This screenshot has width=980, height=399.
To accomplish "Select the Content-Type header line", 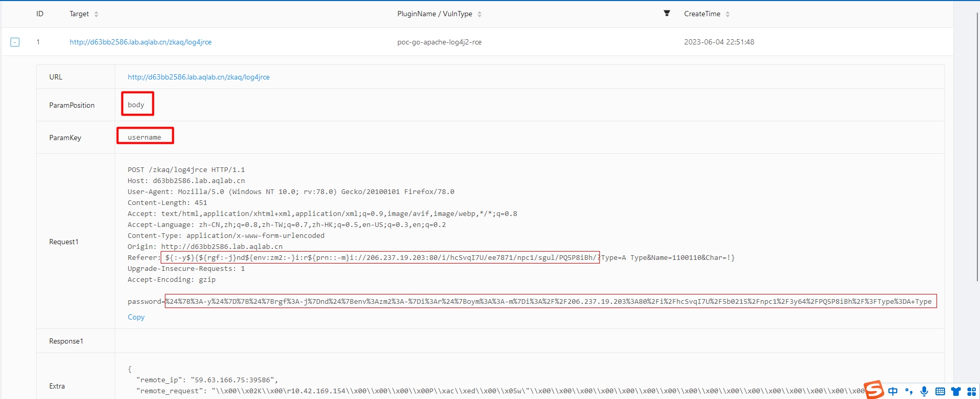I will [226, 235].
